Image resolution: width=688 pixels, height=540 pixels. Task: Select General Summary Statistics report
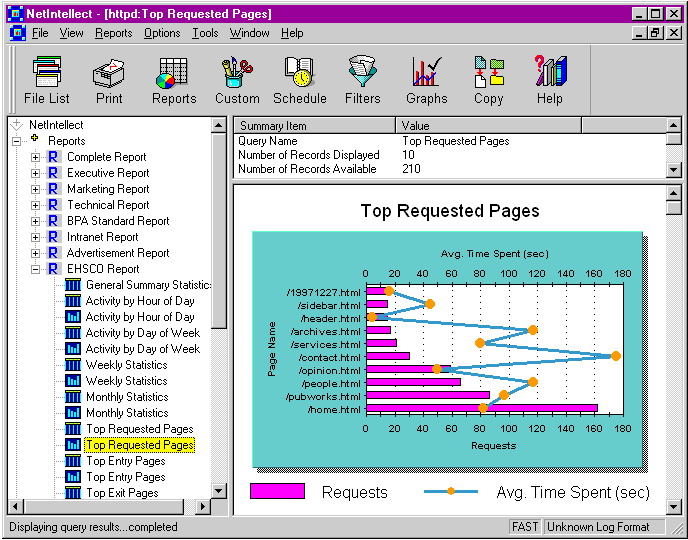(148, 285)
